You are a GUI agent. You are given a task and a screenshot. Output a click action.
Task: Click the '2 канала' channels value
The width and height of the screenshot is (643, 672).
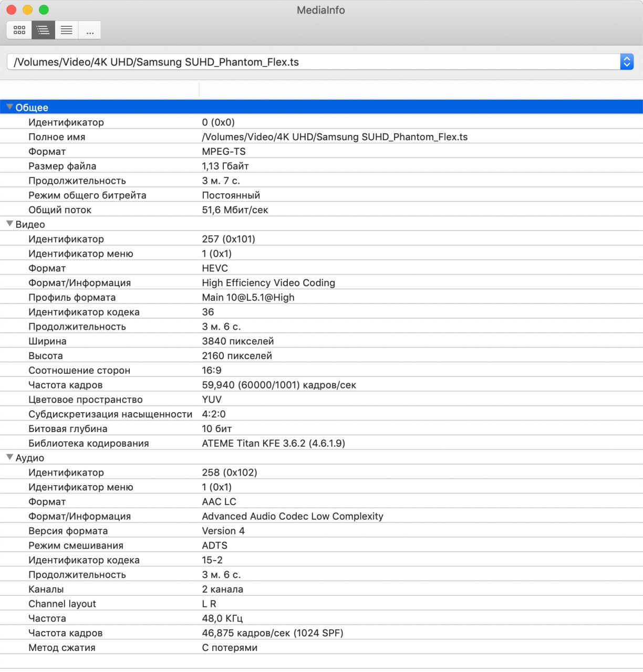tap(223, 589)
